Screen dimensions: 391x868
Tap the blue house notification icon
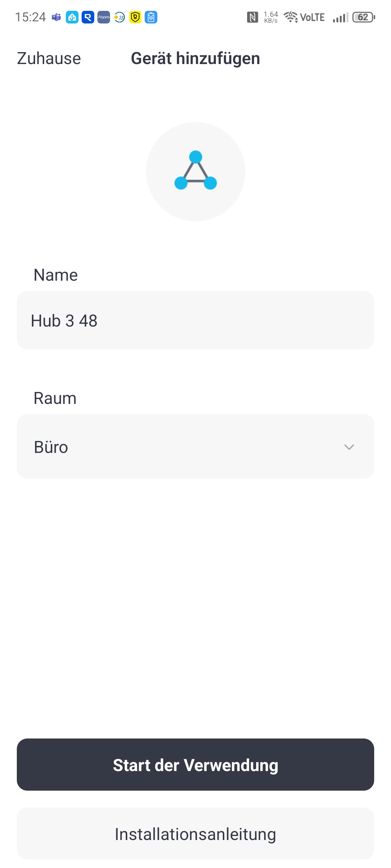tap(72, 17)
